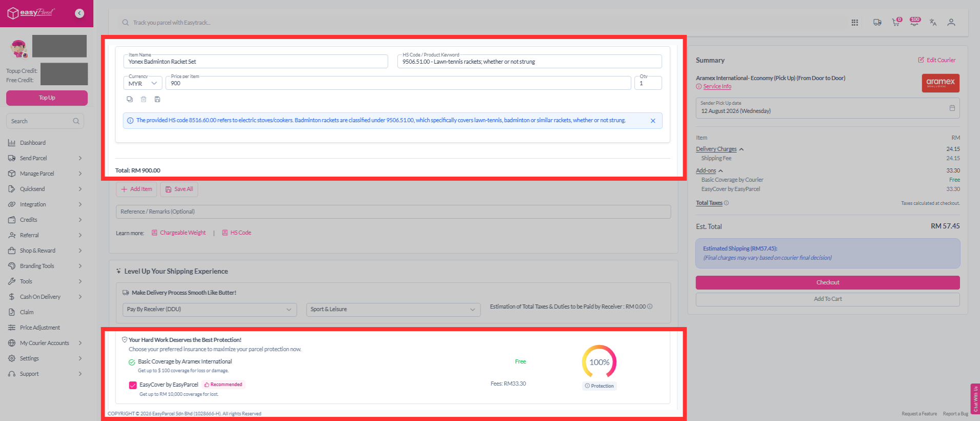Viewport: 980px width, 421px height.
Task: Open Service Info link
Action: pyautogui.click(x=717, y=87)
